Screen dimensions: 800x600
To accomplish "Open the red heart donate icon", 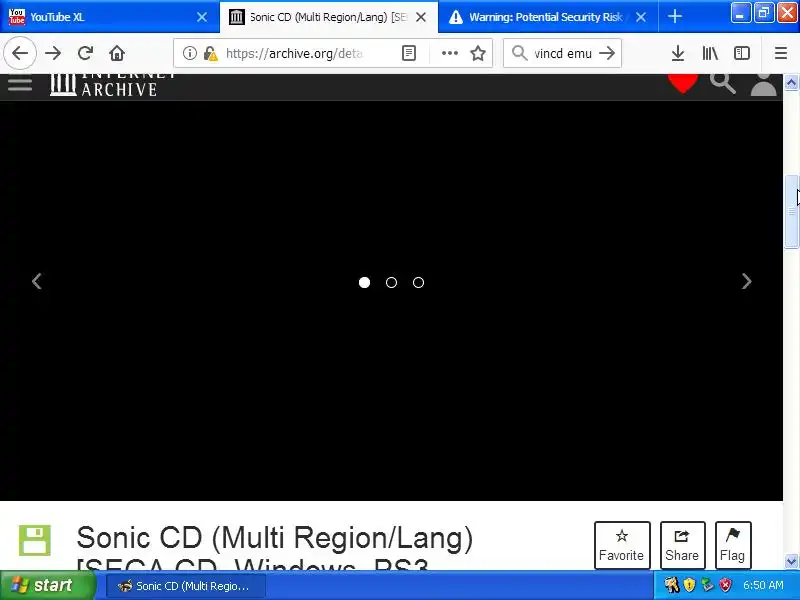I will (x=683, y=83).
